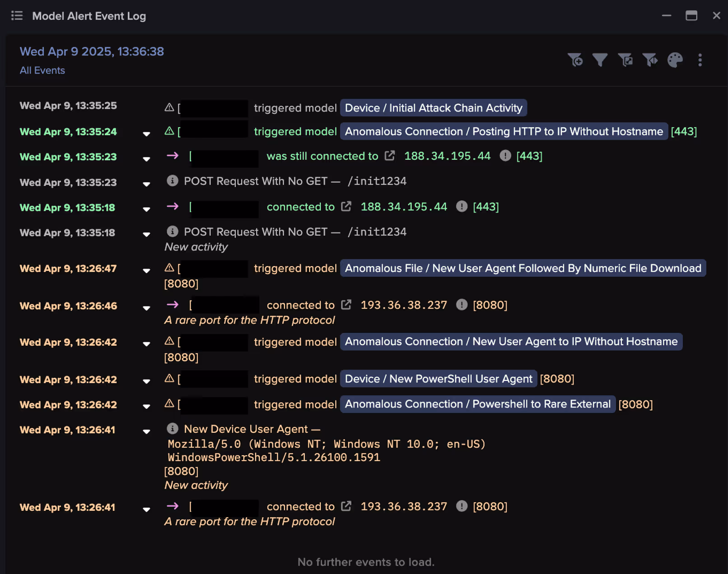Close the Model Alert Event Log window
Image resolution: width=728 pixels, height=574 pixels.
[x=716, y=16]
